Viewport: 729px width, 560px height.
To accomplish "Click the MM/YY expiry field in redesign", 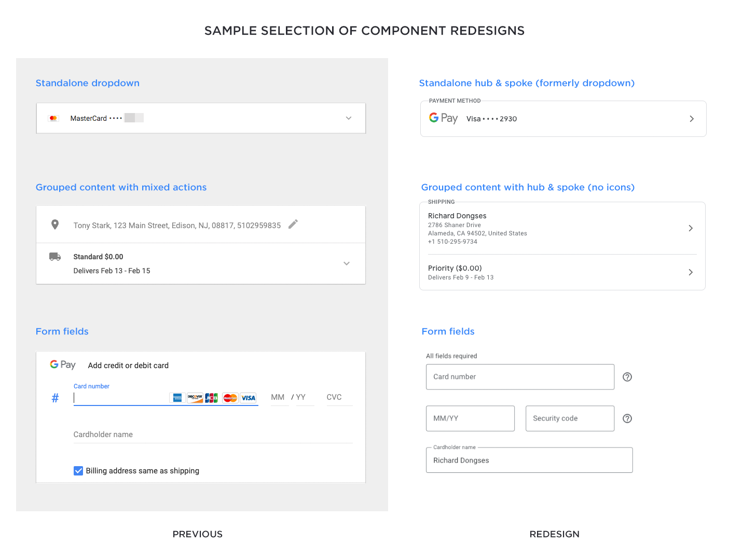I will pyautogui.click(x=470, y=418).
